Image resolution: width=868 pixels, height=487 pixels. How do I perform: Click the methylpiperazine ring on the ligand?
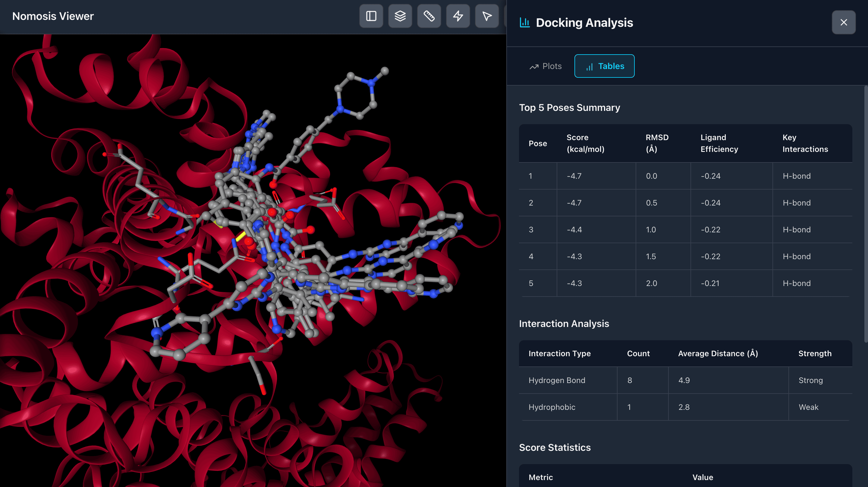coord(357,96)
